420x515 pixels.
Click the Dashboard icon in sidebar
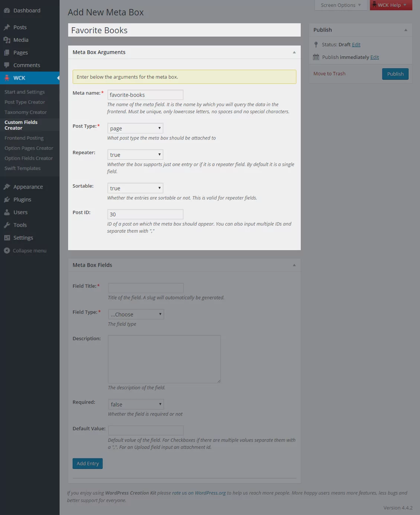coord(7,10)
